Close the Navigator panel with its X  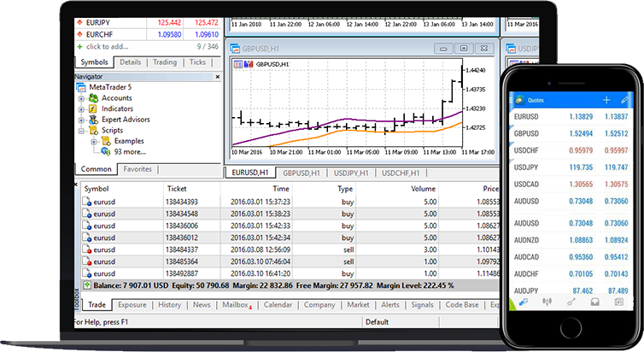[x=217, y=77]
